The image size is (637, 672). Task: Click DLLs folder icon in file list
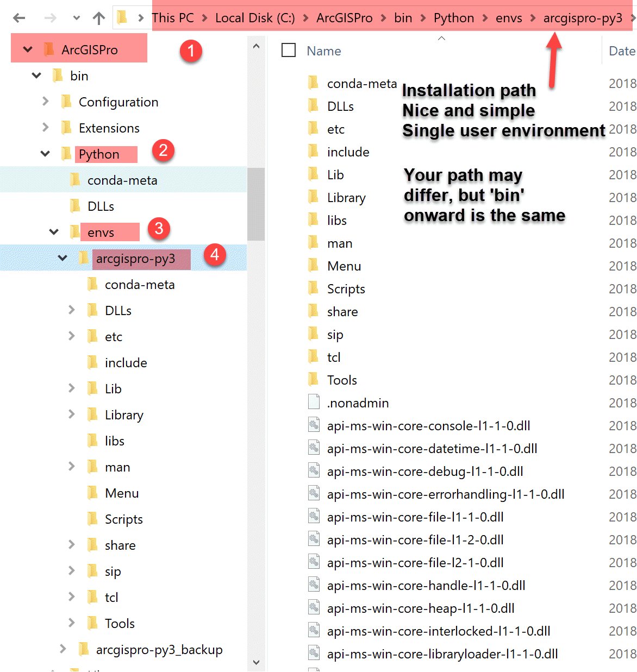click(314, 106)
